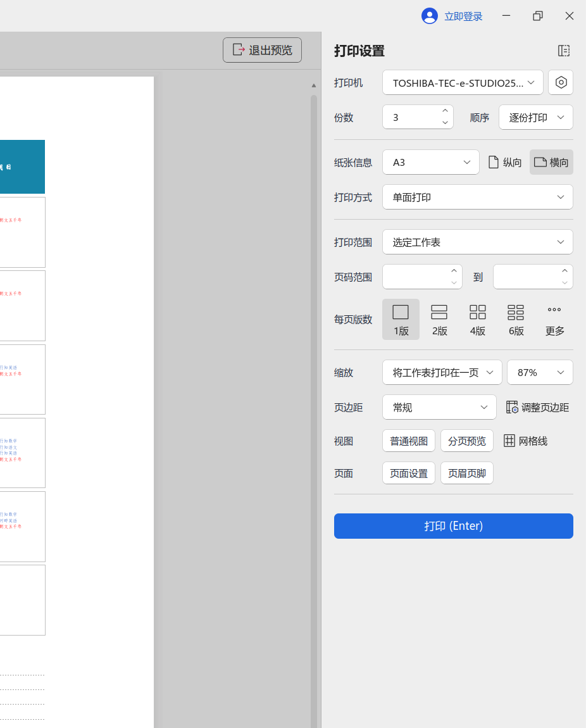Choose portrait orientation 纵向
This screenshot has width=586, height=728.
pos(505,163)
